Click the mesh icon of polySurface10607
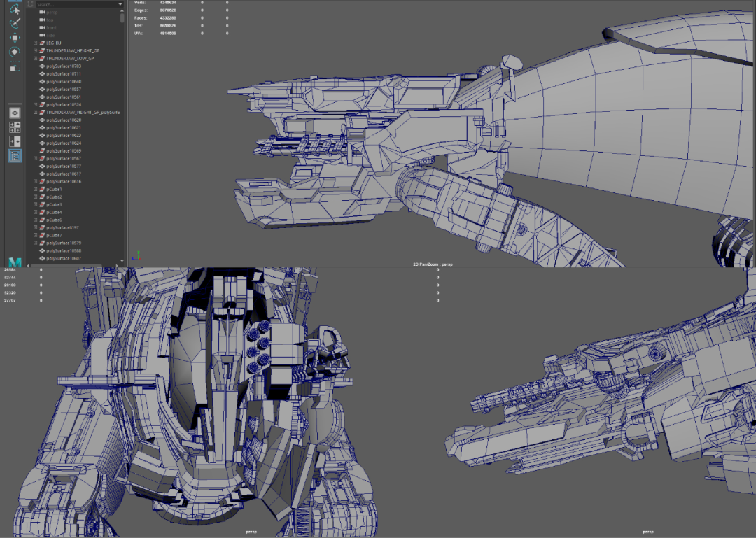Screen dimensions: 756x538 pyautogui.click(x=42, y=258)
